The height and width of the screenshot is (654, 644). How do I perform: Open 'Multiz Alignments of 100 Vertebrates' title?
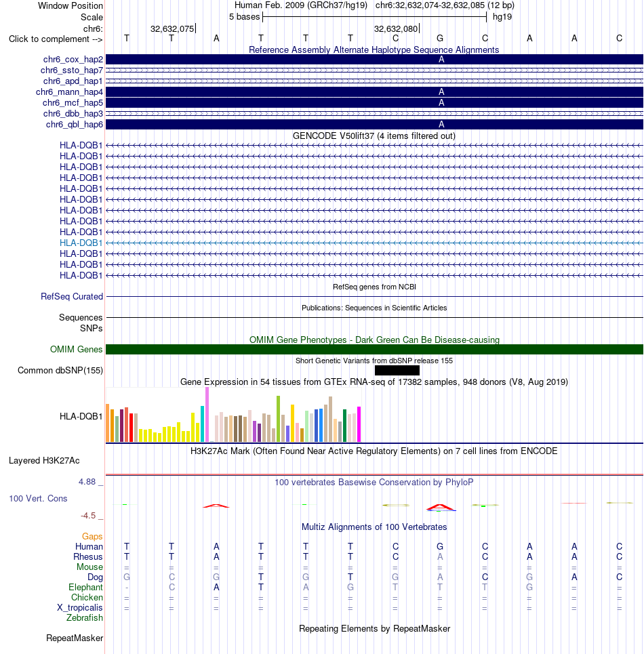pyautogui.click(x=374, y=527)
